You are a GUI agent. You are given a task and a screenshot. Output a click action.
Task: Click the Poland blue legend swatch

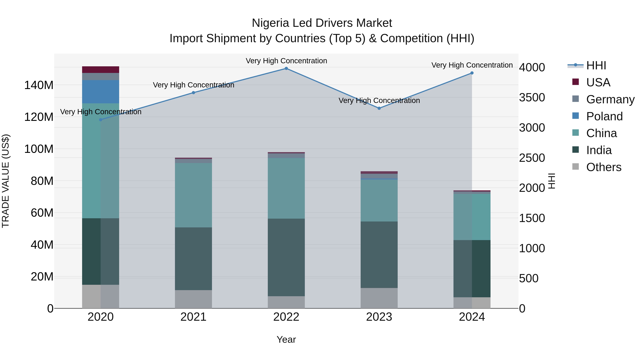[575, 116]
